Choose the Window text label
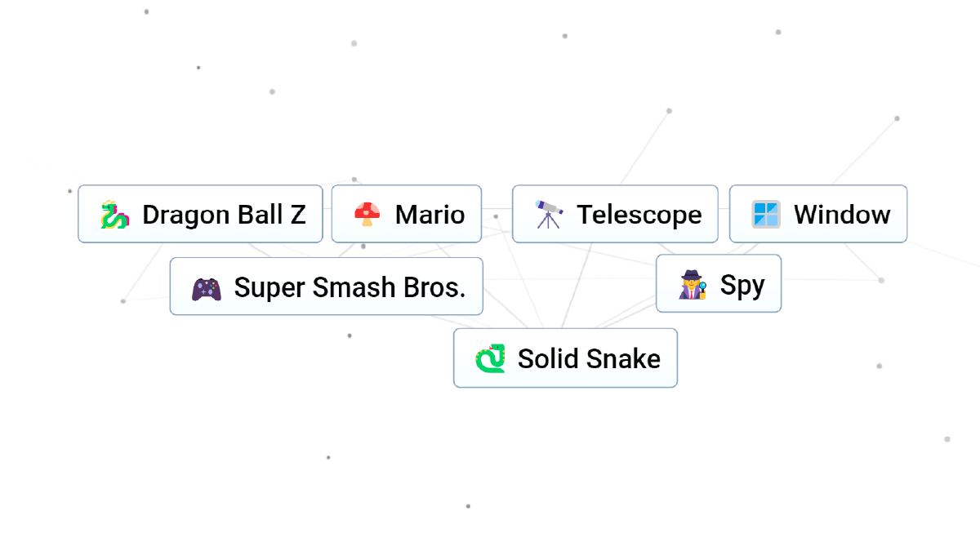 coord(841,215)
